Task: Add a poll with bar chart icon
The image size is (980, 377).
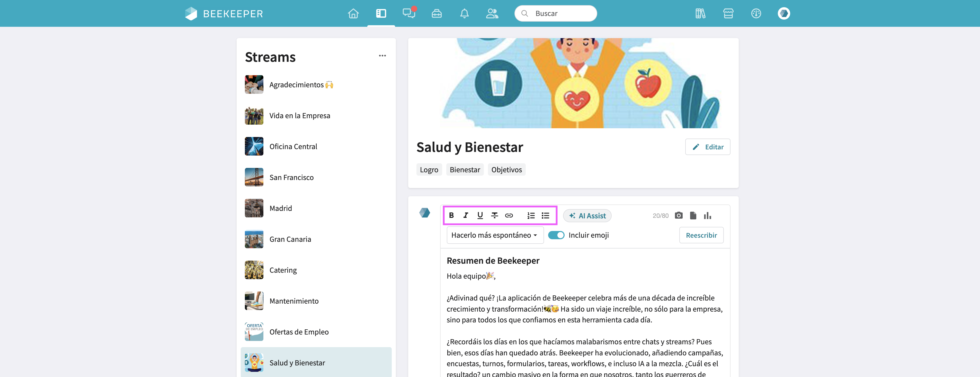Action: tap(707, 216)
